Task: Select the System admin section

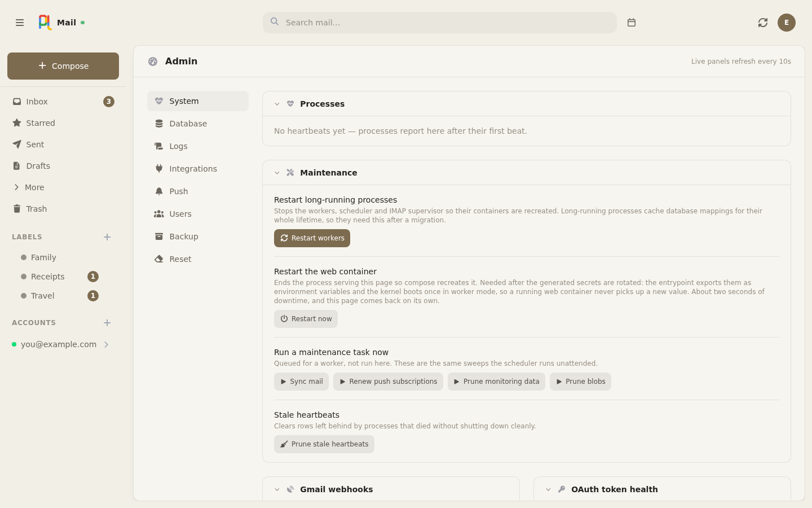Action: coord(198,101)
